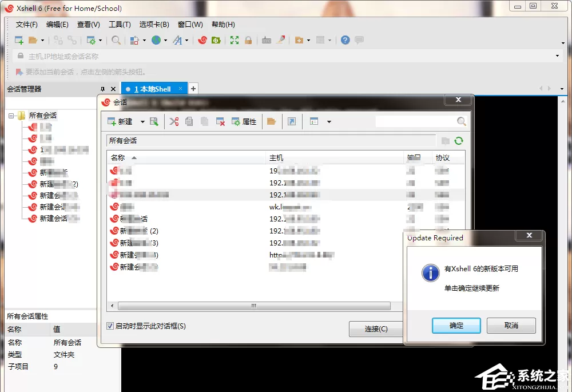Pin the 会话管理器 panel

pos(102,89)
